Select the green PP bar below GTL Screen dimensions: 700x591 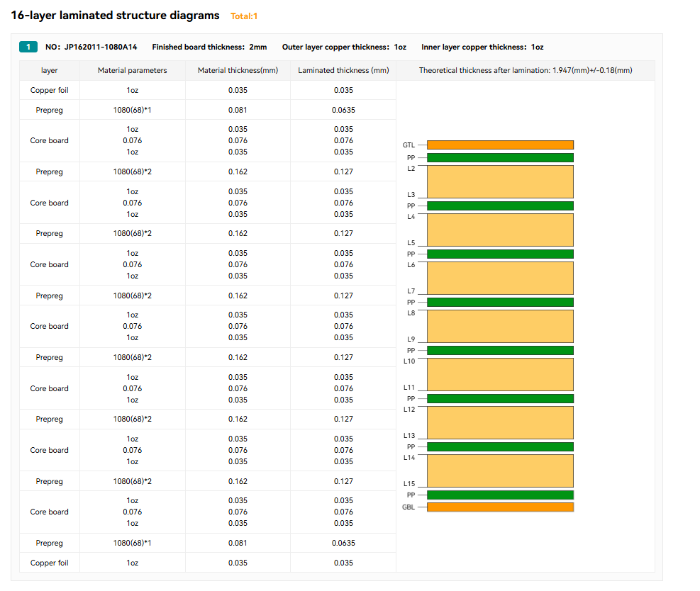[500, 158]
